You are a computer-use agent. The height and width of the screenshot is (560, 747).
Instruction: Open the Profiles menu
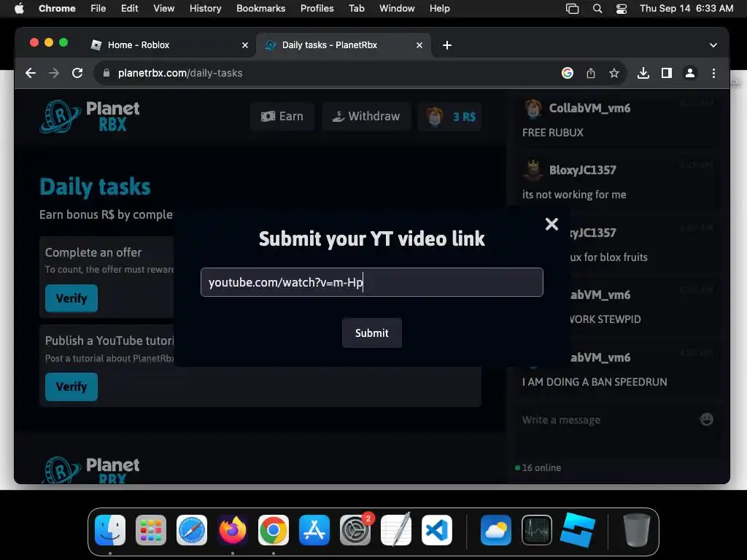[317, 8]
